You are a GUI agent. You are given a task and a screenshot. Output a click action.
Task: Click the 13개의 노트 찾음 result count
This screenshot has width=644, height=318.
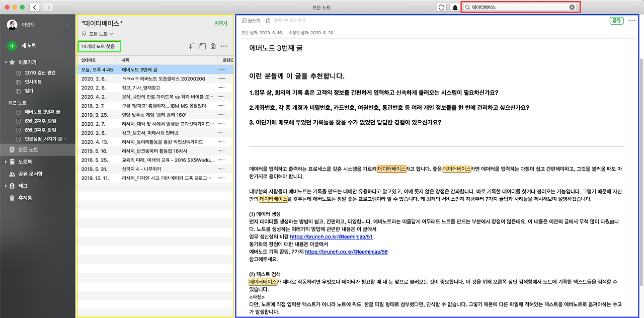point(98,46)
